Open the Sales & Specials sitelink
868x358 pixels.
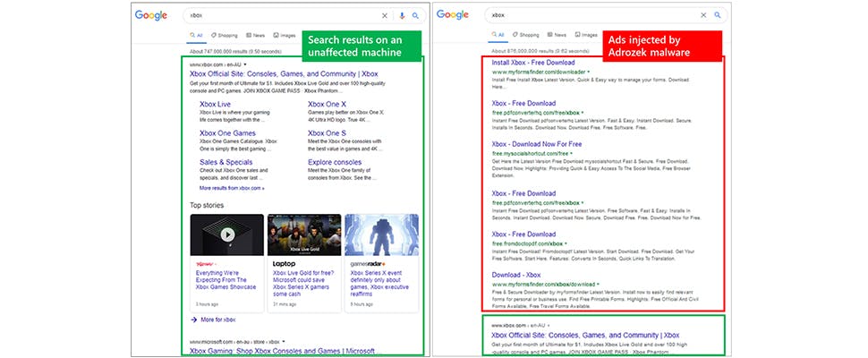(x=226, y=162)
